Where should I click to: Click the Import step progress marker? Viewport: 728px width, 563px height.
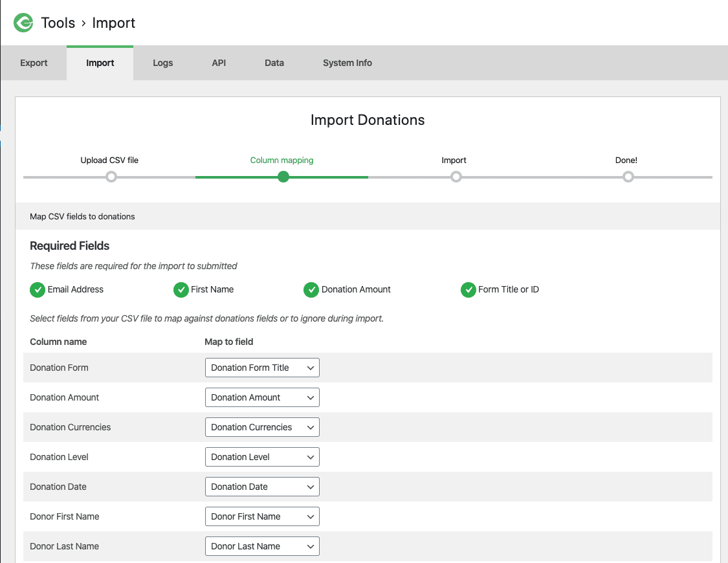(456, 177)
